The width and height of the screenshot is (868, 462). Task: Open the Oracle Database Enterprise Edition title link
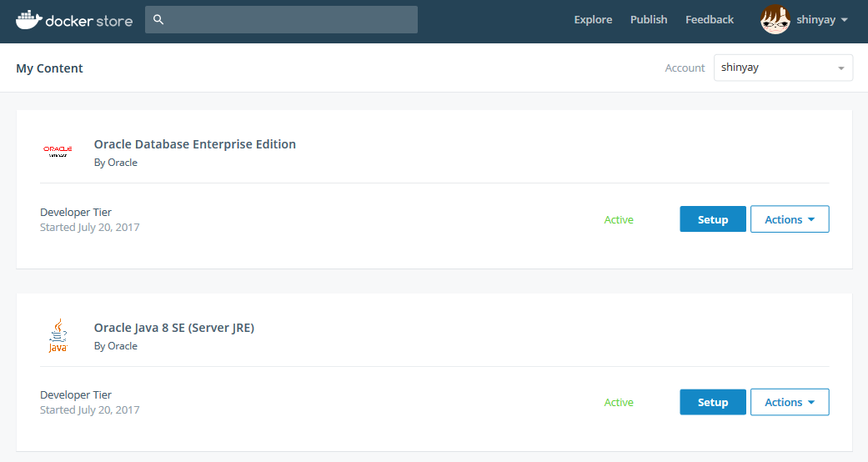click(195, 144)
